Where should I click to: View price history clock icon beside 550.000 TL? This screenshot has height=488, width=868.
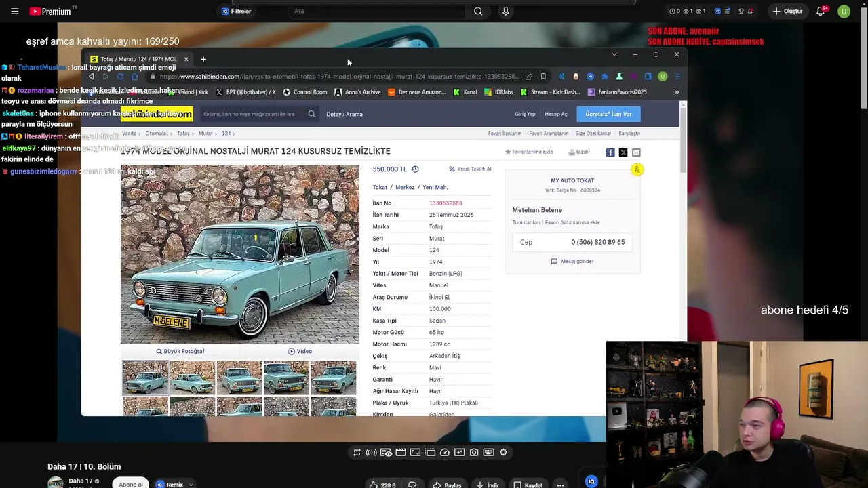(415, 169)
